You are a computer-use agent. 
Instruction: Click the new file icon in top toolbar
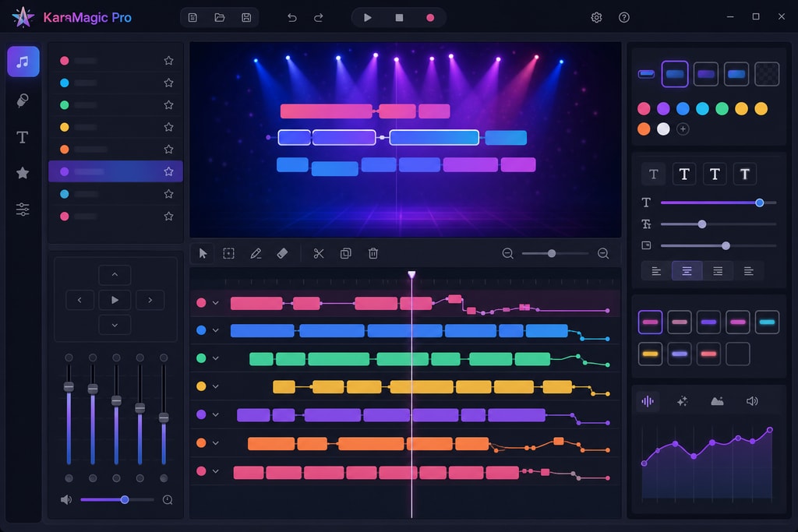193,18
